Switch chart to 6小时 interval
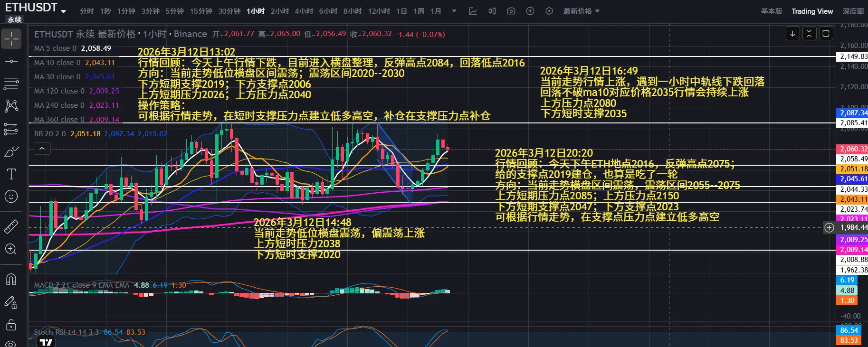The image size is (868, 347). [x=328, y=11]
